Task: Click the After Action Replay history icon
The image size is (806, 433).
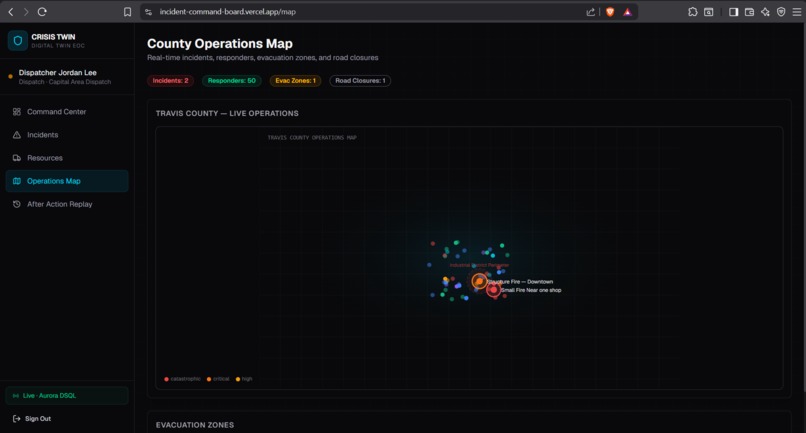Action: pyautogui.click(x=16, y=204)
